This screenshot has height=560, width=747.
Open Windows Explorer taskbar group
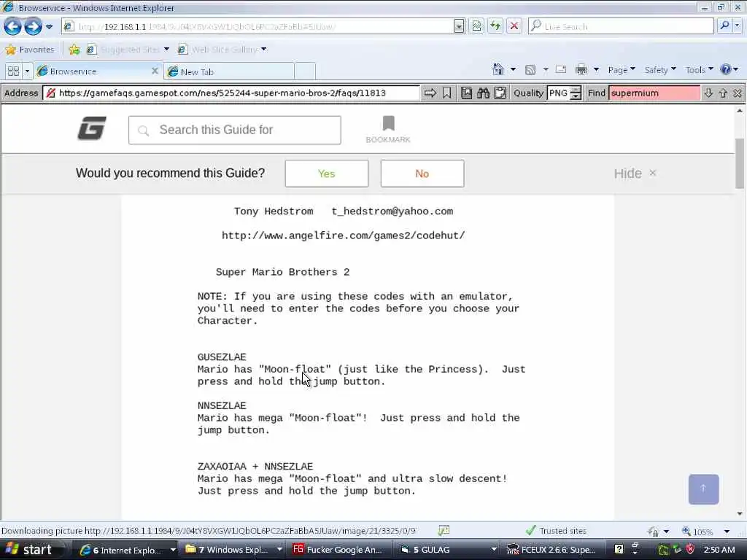(x=233, y=550)
